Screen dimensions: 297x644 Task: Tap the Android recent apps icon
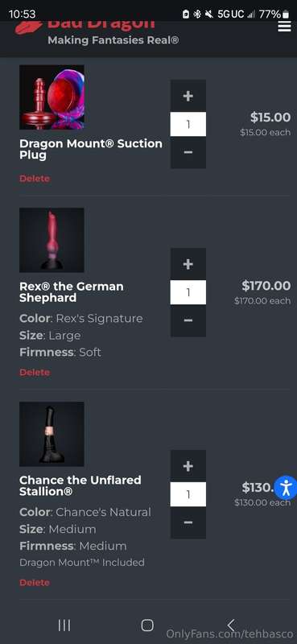coord(64,625)
